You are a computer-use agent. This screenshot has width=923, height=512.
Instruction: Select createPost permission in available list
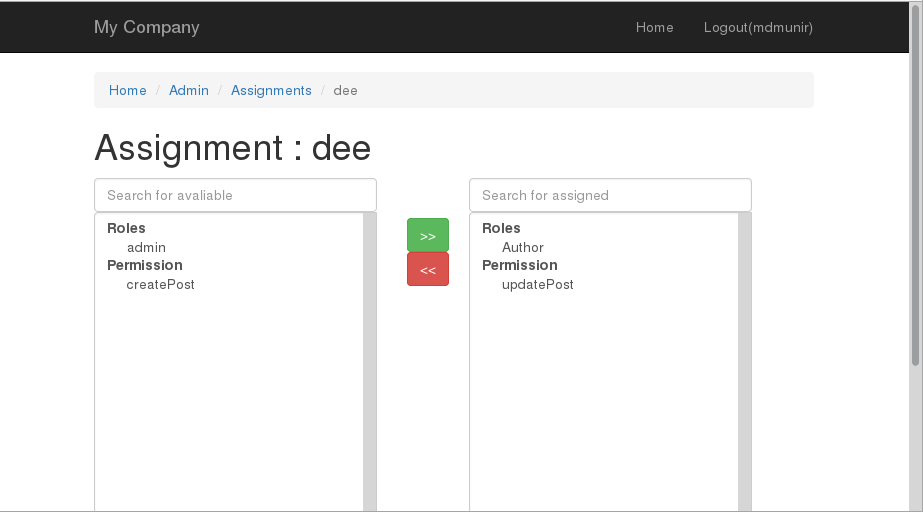click(x=160, y=284)
